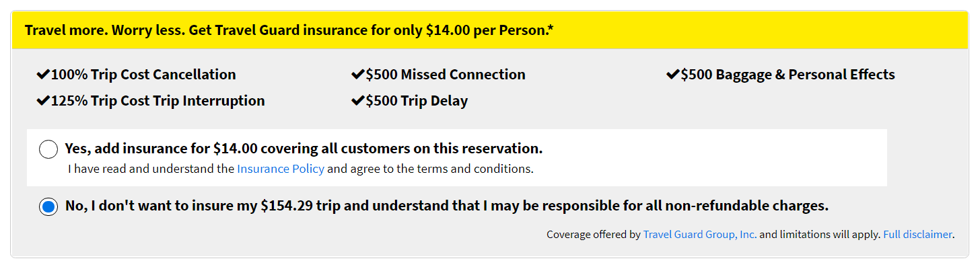This screenshot has height=271, width=980.
Task: Open the Insurance Policy link
Action: (x=281, y=169)
